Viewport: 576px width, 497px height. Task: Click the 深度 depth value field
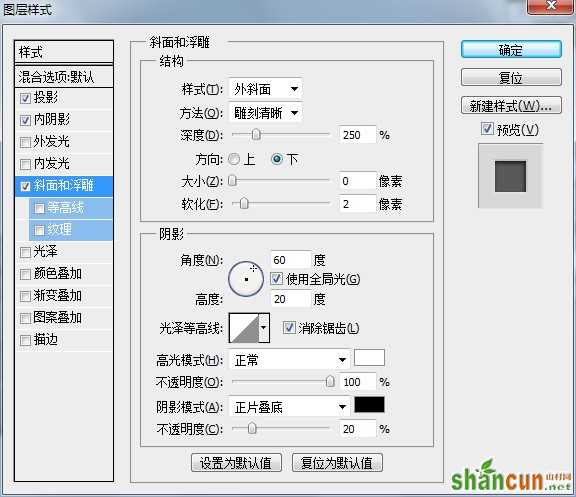click(x=357, y=135)
